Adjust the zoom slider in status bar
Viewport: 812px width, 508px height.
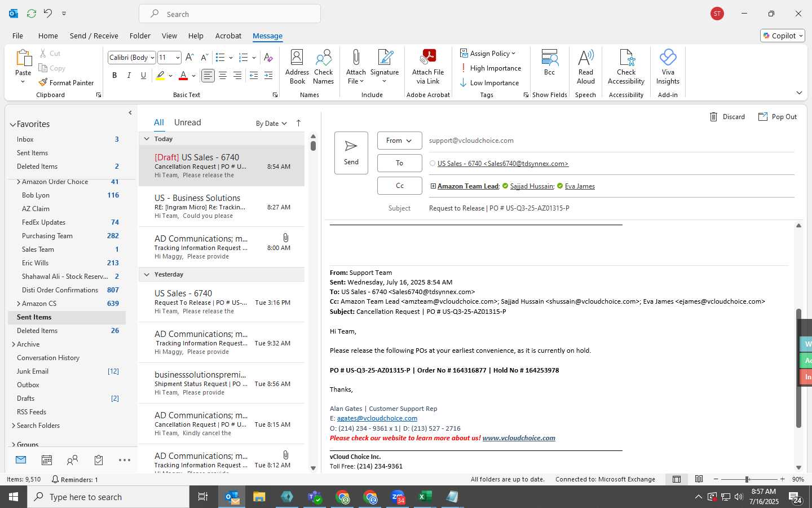[x=747, y=479]
